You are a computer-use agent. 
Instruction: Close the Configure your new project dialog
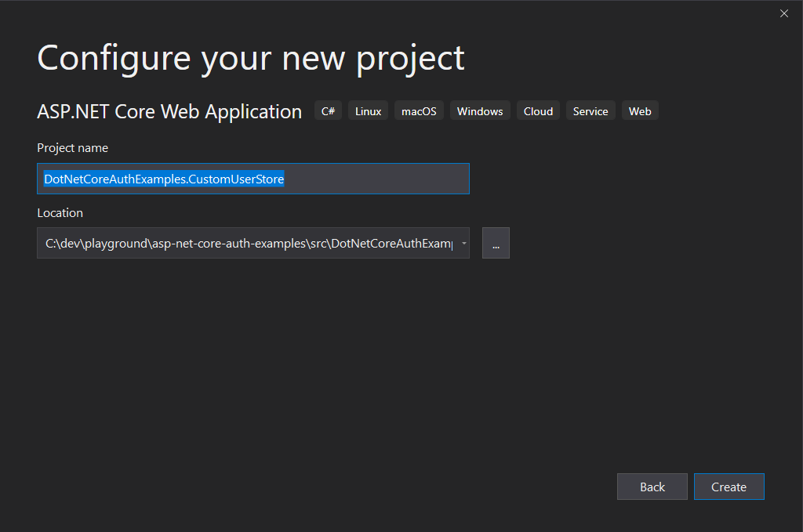[783, 13]
